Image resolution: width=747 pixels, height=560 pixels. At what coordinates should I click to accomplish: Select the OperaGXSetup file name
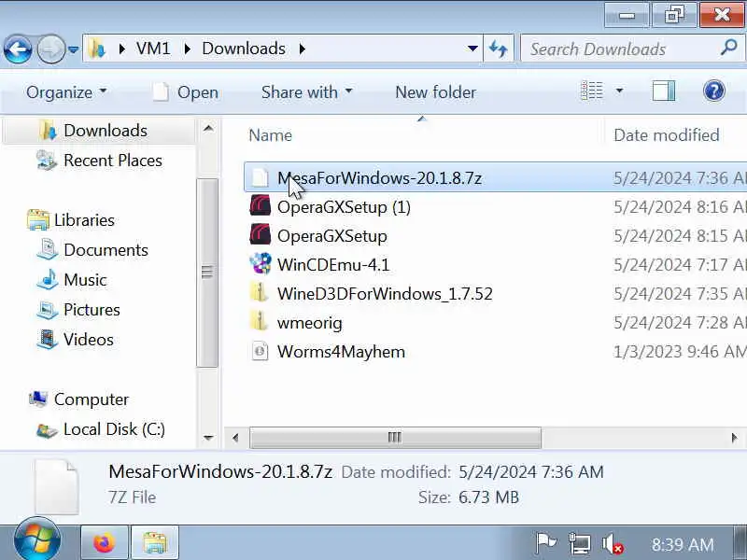pyautogui.click(x=332, y=236)
